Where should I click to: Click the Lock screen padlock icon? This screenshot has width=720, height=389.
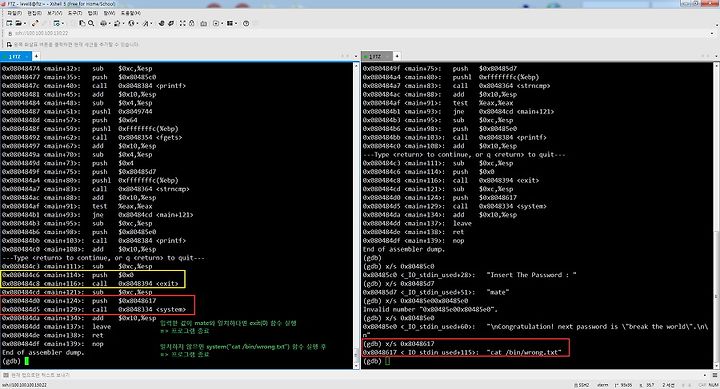[x=192, y=23]
